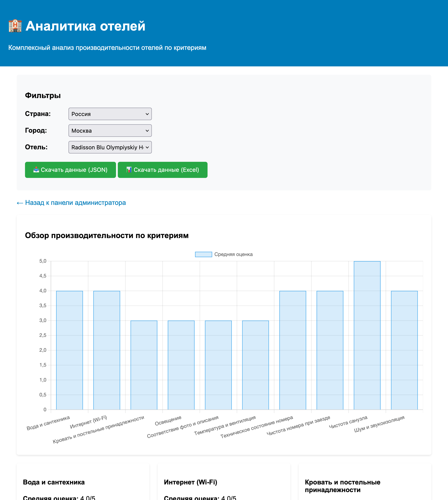Expand the Отель dropdown with Radisson Blu
Image resolution: width=448 pixels, height=500 pixels.
(x=110, y=147)
